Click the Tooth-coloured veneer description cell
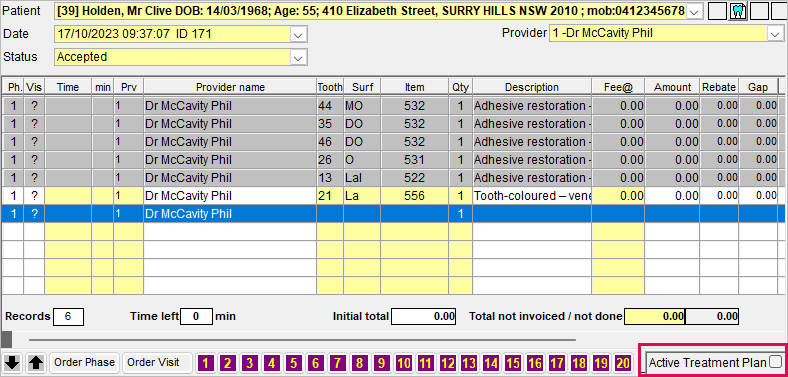Image resolution: width=788 pixels, height=377 pixels. pyautogui.click(x=532, y=197)
